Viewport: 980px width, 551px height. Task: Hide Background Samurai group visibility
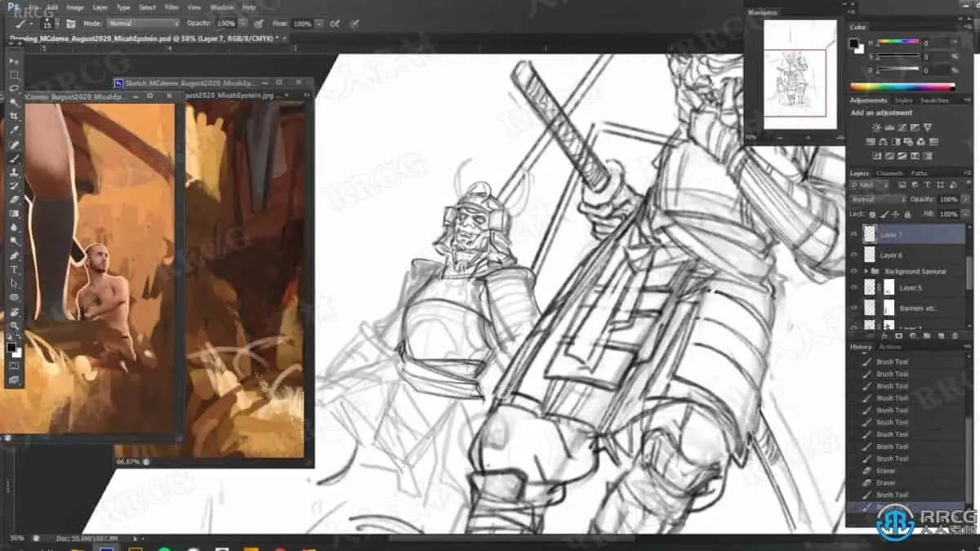(855, 271)
